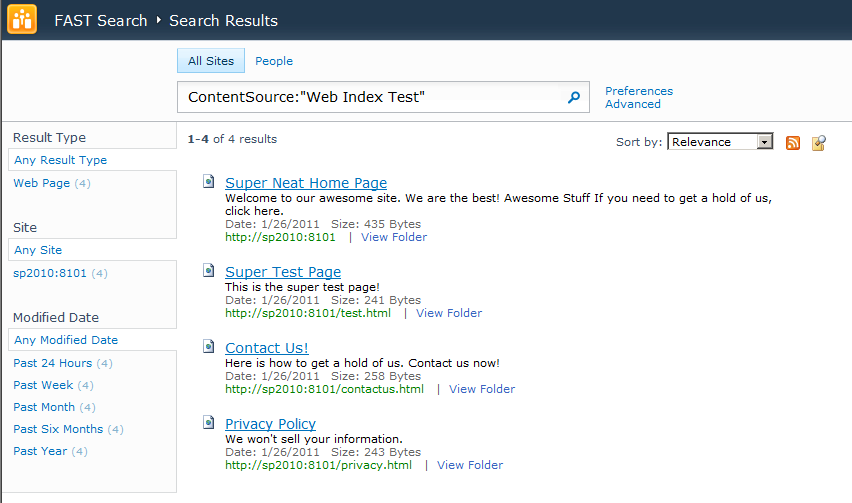
Task: Select the Any Result Type refiner
Action: [60, 160]
